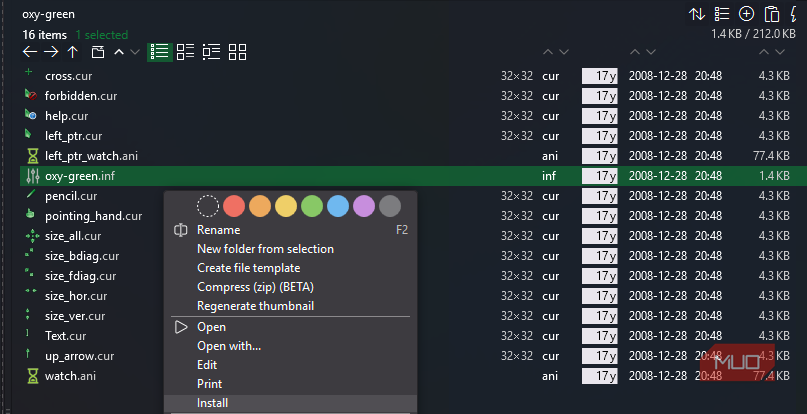Click the pointing_hand.cur file icon
Screen dimensions: 807x414
click(x=30, y=214)
